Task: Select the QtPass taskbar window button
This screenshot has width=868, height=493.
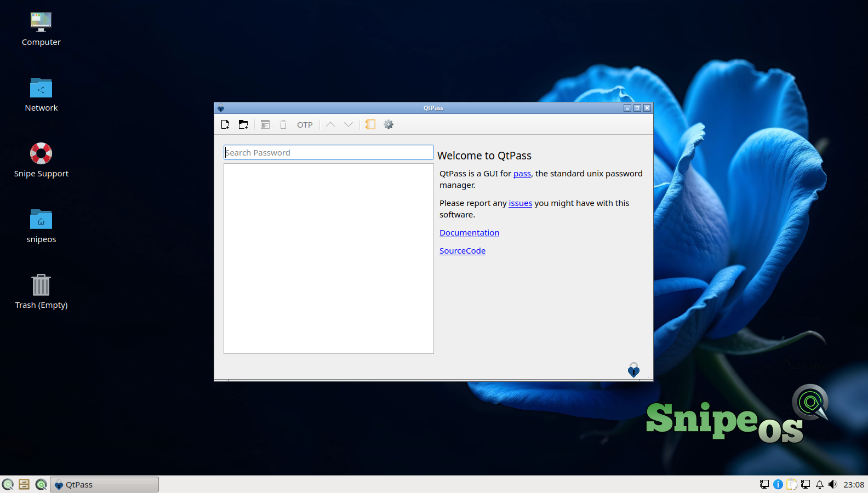Action: pos(105,485)
